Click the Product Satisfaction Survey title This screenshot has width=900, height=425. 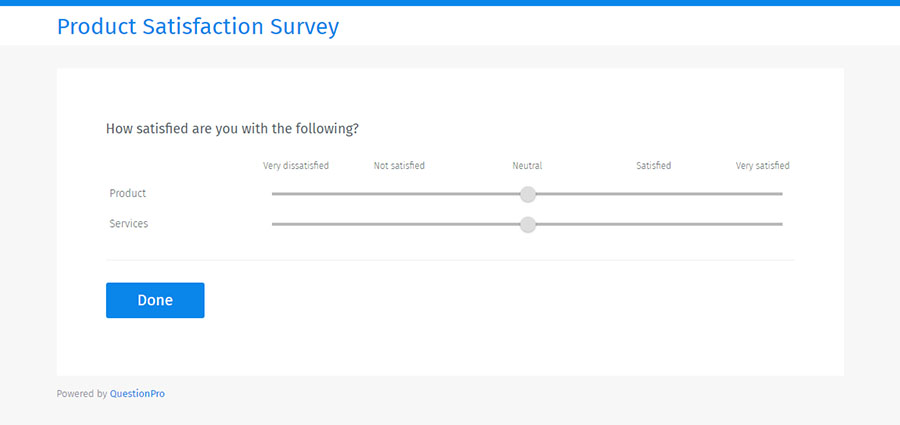click(198, 27)
